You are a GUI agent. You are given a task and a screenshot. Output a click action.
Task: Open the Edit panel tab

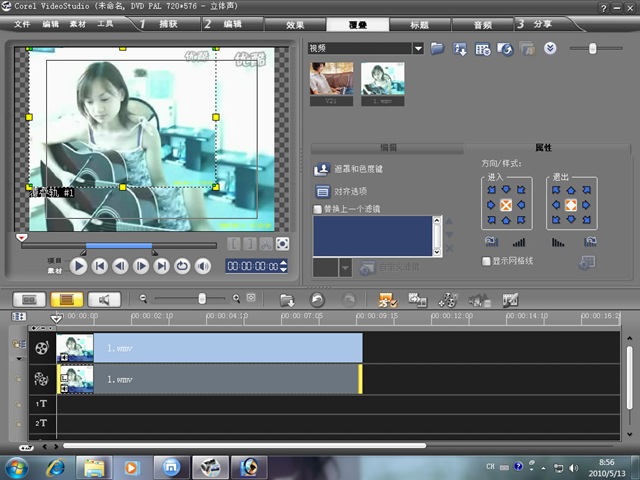point(388,147)
